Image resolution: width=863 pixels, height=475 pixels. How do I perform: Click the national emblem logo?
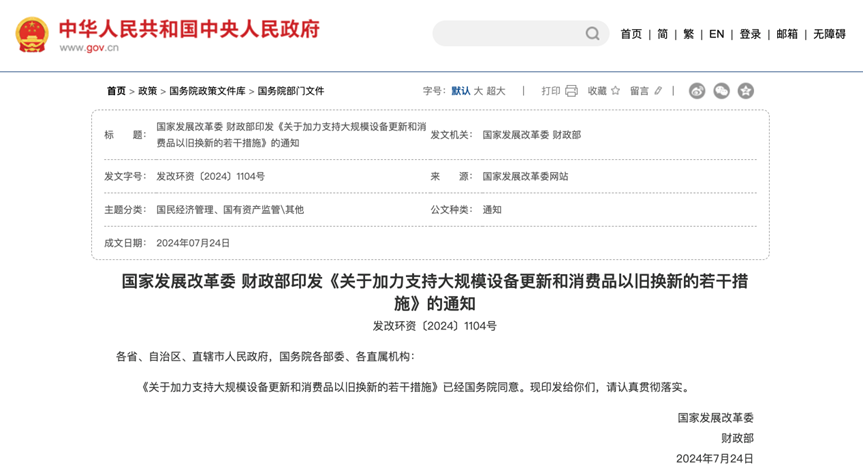pyautogui.click(x=31, y=35)
